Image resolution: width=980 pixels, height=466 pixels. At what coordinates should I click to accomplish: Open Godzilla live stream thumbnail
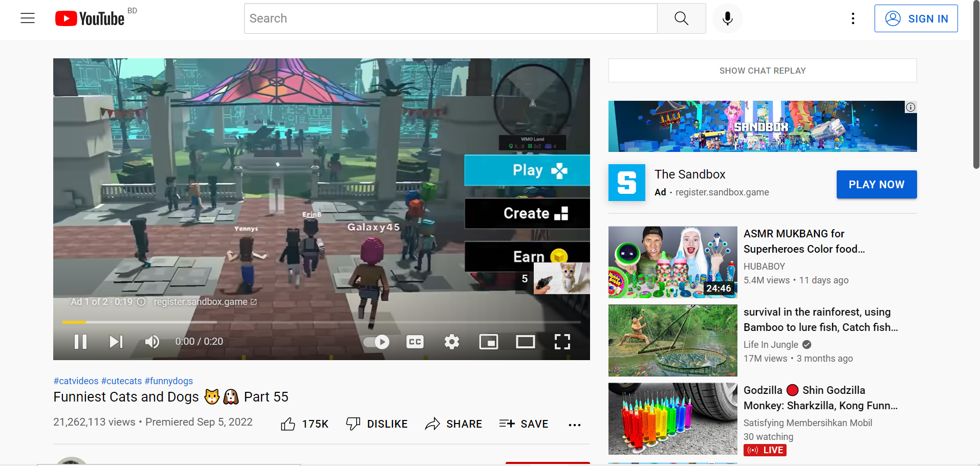673,419
